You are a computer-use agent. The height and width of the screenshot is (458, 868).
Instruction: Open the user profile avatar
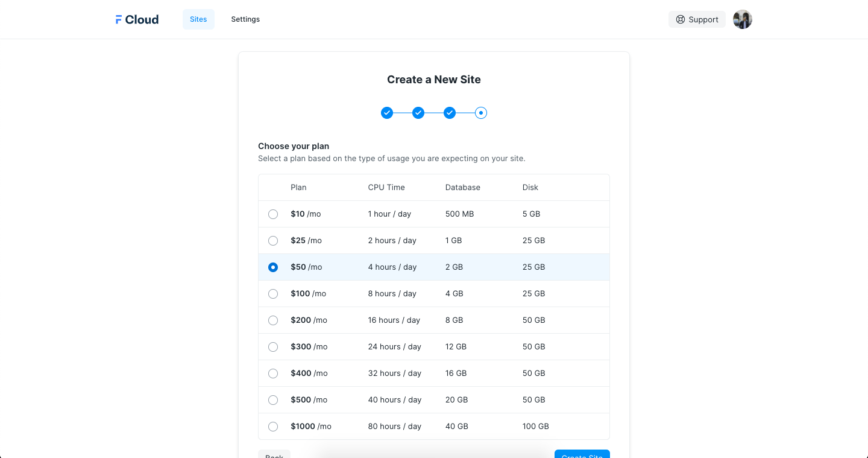pos(742,19)
